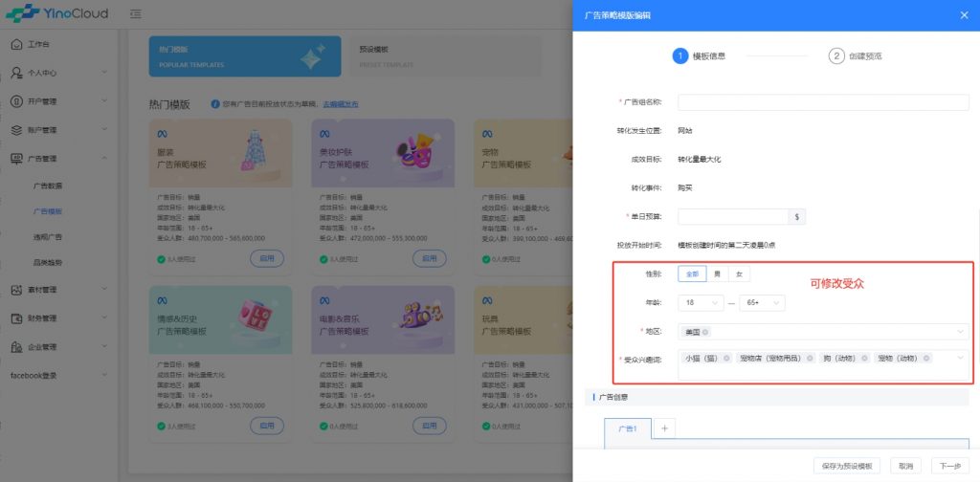This screenshot has width=980, height=482.
Task: Add a new ad tab with plus
Action: tap(664, 428)
